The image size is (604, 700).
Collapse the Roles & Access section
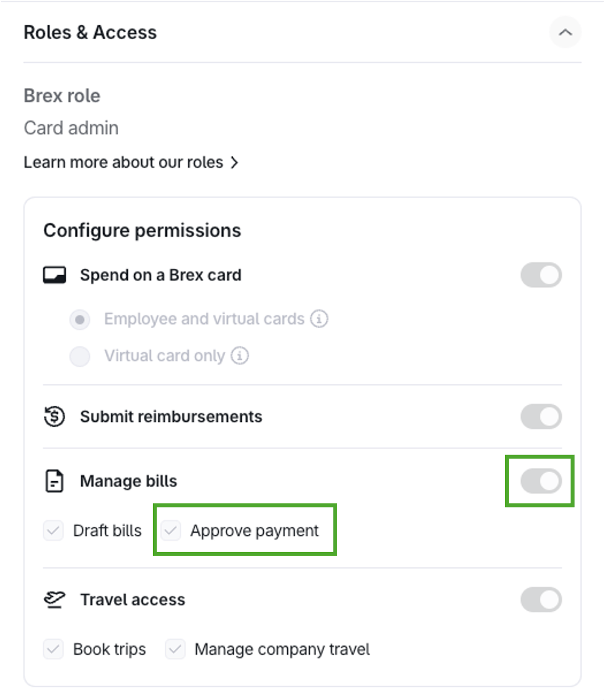pos(565,32)
